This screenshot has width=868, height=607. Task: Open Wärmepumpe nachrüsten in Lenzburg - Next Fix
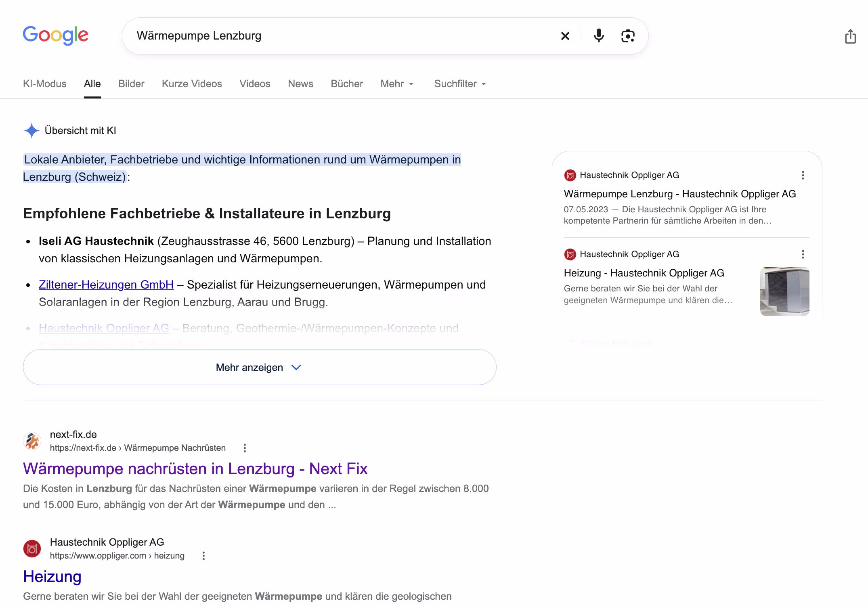195,469
